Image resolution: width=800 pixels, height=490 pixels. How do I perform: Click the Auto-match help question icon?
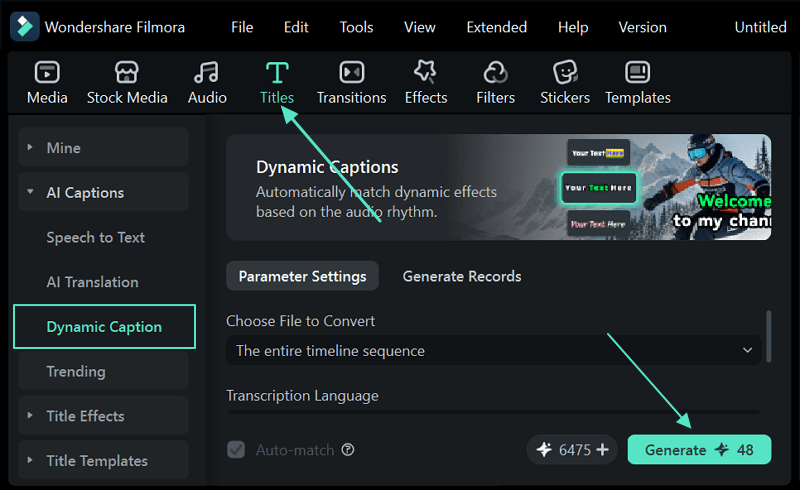(348, 450)
